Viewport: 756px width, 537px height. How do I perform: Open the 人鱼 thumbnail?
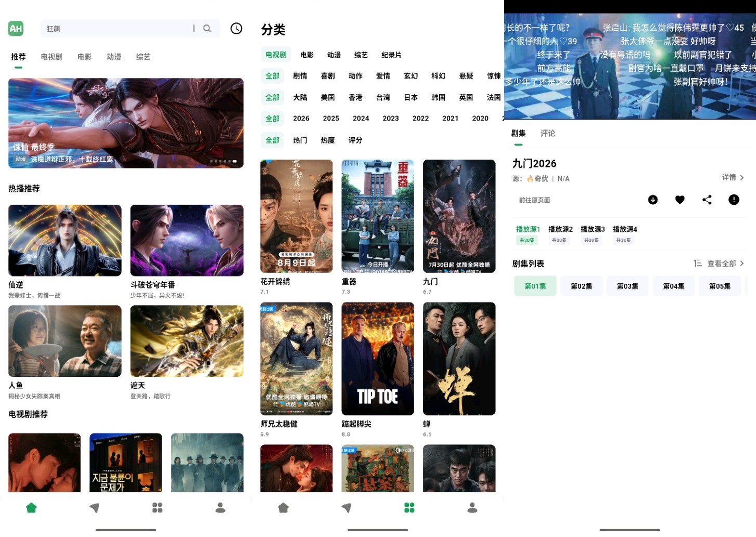pos(65,341)
